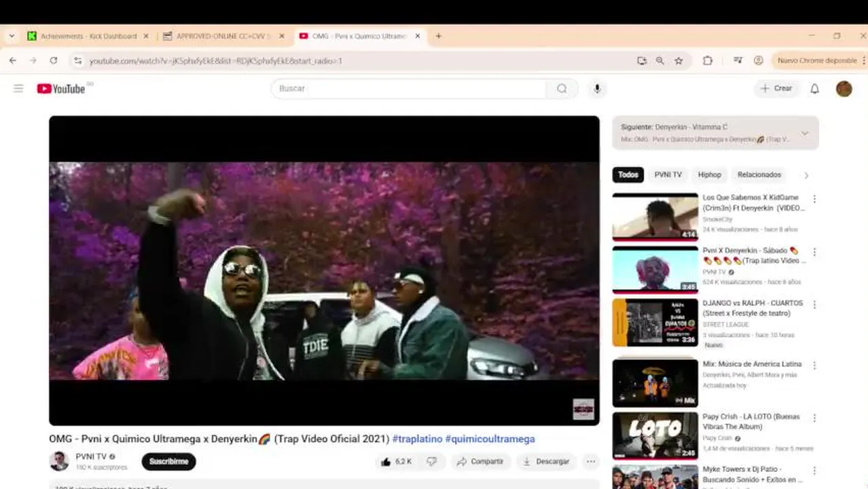
Task: Open the account avatar menu
Action: click(x=844, y=88)
